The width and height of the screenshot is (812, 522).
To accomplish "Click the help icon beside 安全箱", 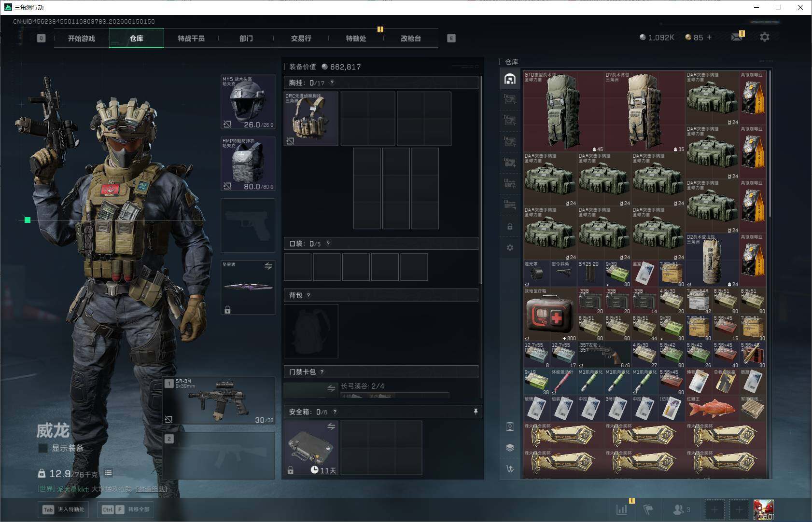I will [x=335, y=412].
